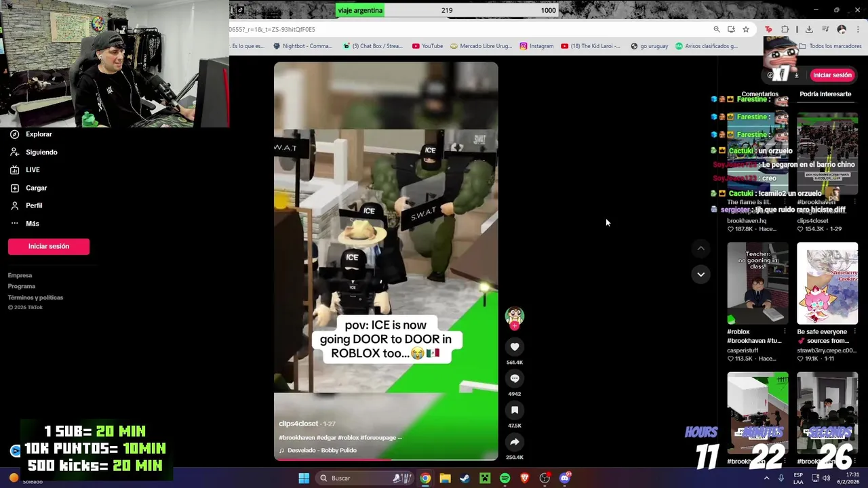This screenshot has width=868, height=488.
Task: Like the video with heart icon
Action: click(x=515, y=347)
